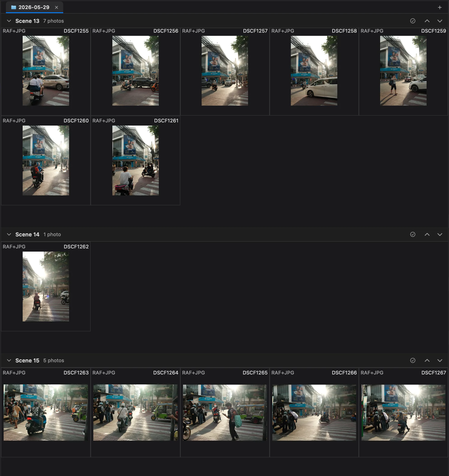Image resolution: width=449 pixels, height=476 pixels.
Task: Click the DSCF1265 filename label
Action: tap(255, 373)
